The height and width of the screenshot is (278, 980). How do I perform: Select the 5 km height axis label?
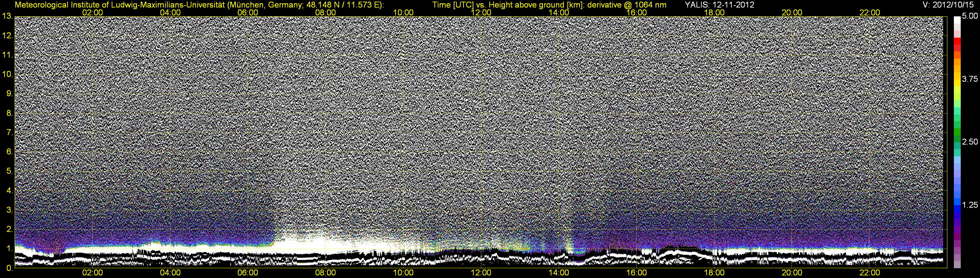9,171
